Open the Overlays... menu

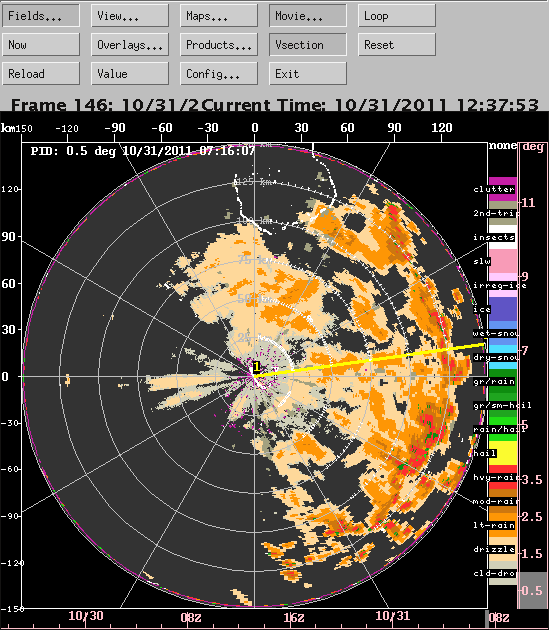[x=130, y=45]
